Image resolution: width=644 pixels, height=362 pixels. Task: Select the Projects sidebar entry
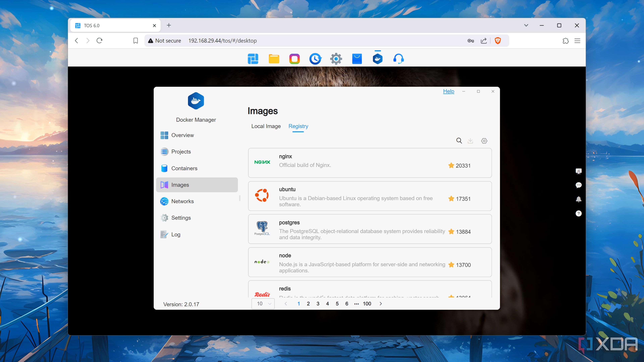pos(181,151)
